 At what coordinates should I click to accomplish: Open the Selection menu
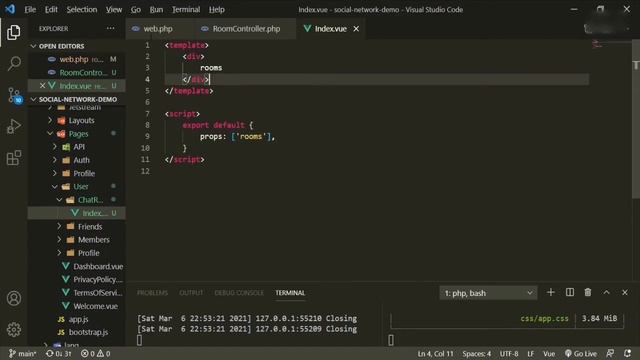[82, 9]
